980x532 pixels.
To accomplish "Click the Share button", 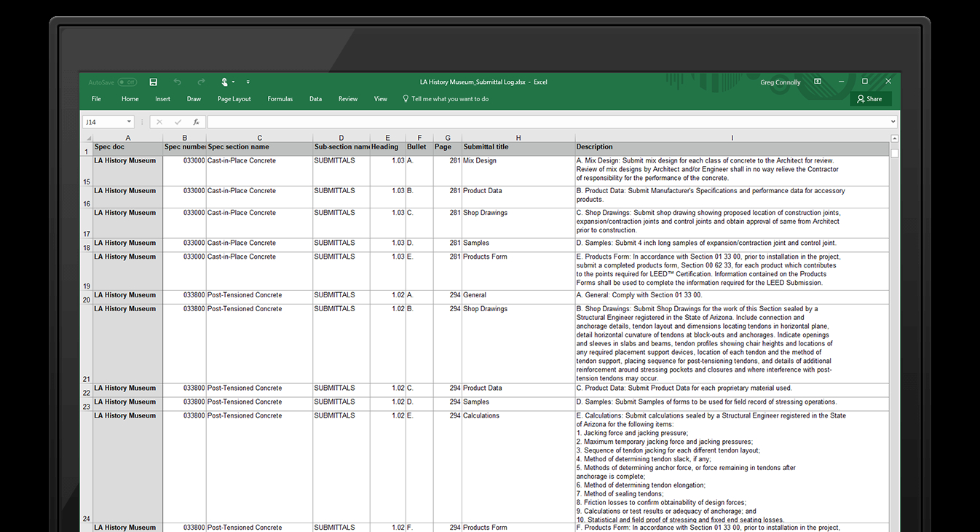I will (870, 99).
